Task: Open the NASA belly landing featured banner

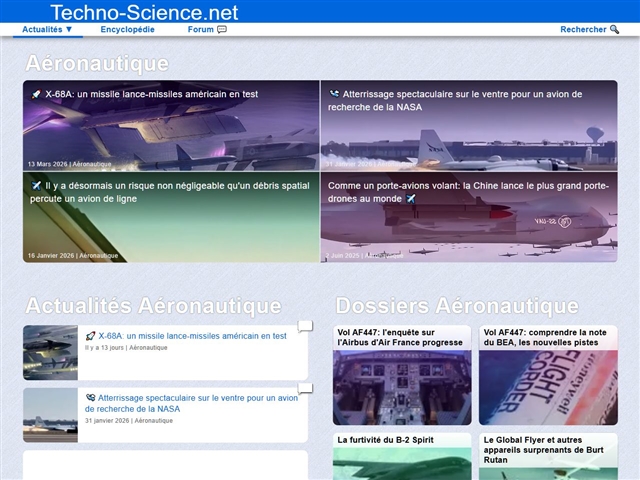Action: coord(469,125)
